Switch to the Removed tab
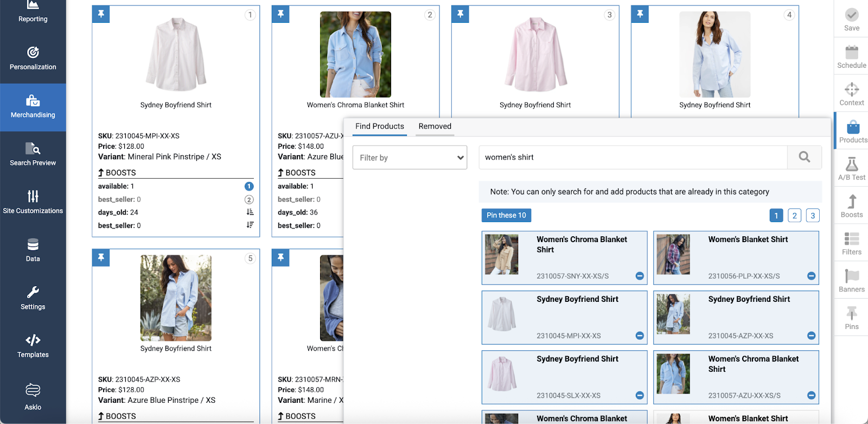 pos(435,126)
